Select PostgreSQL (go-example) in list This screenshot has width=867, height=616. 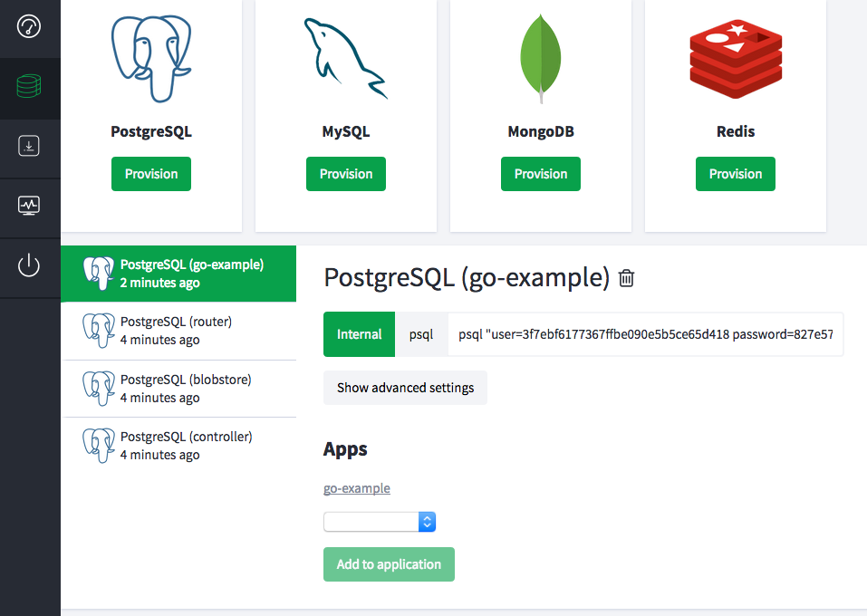[x=178, y=274]
